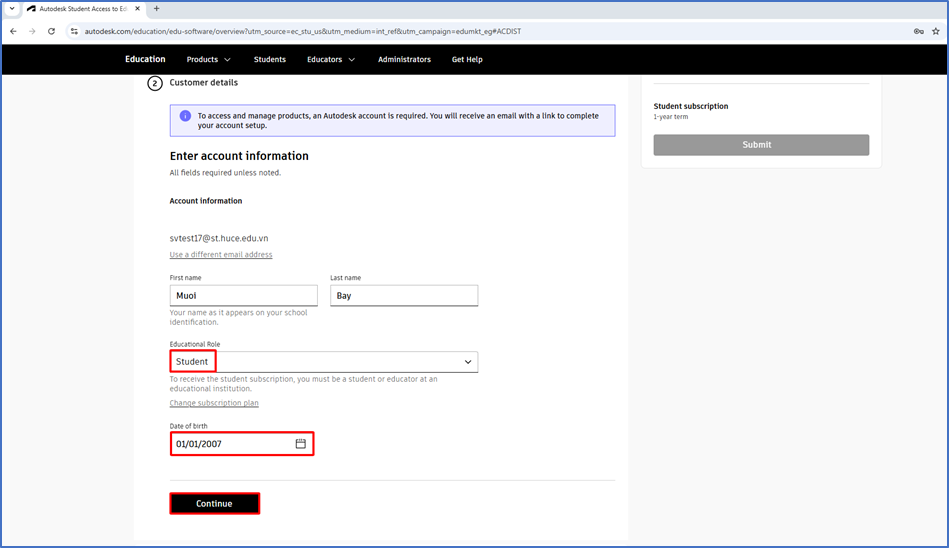Click the password key icon in address bar
The height and width of the screenshot is (548, 949).
pos(918,31)
